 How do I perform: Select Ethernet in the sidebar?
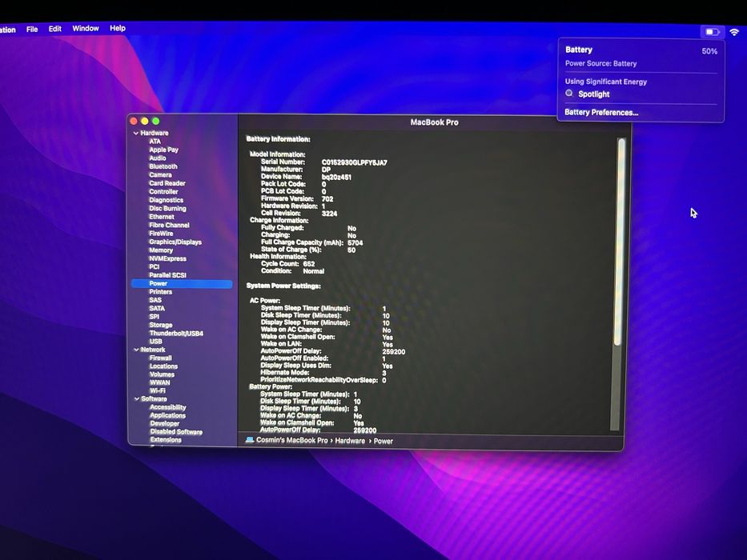162,217
